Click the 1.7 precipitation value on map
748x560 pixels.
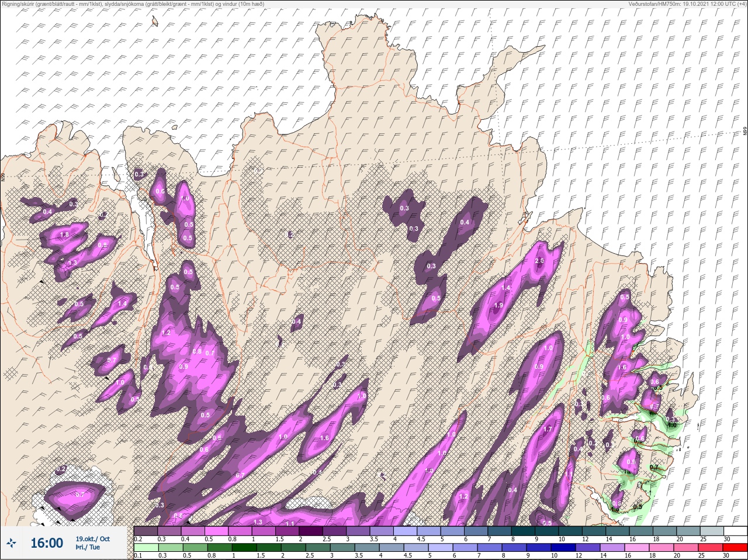click(548, 430)
